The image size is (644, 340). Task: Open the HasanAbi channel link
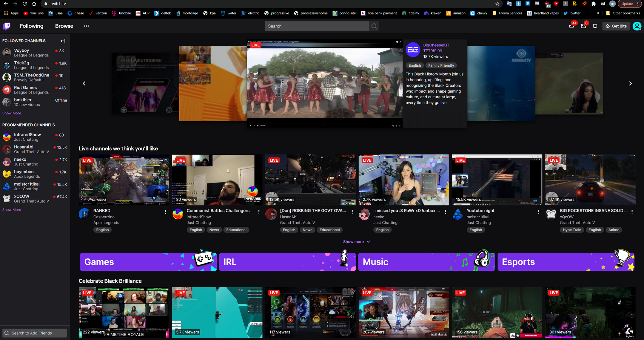[289, 217]
